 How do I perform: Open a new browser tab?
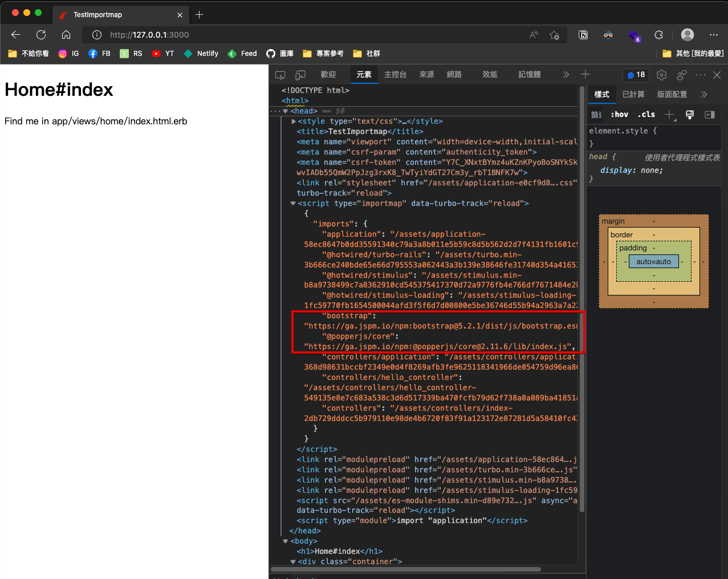pos(199,15)
